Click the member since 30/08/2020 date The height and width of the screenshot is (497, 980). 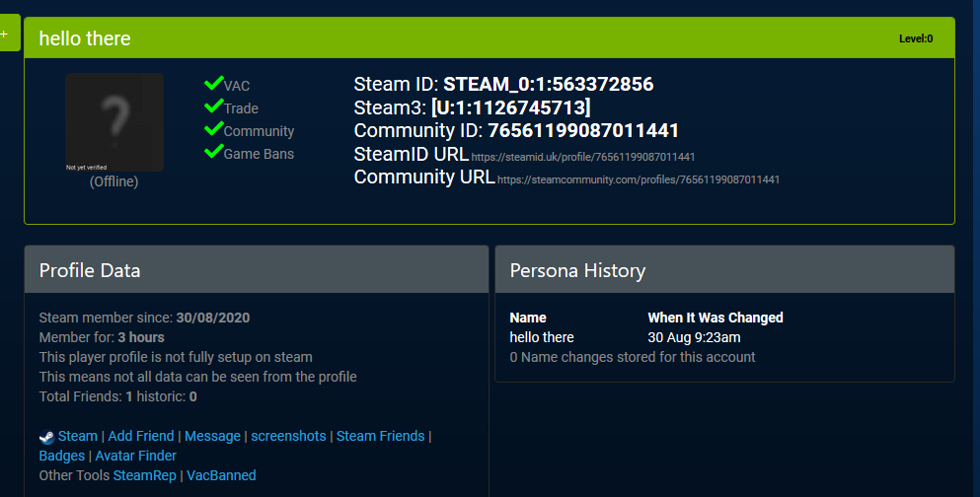coord(213,318)
